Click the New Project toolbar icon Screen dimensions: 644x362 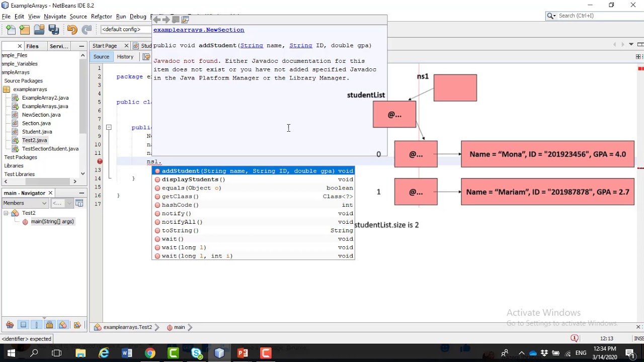(x=25, y=30)
